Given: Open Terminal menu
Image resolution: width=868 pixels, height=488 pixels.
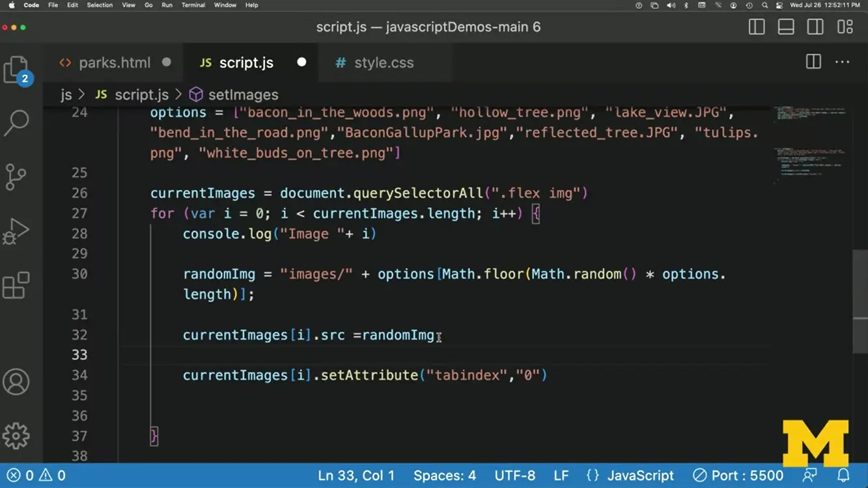Looking at the screenshot, I should [193, 5].
